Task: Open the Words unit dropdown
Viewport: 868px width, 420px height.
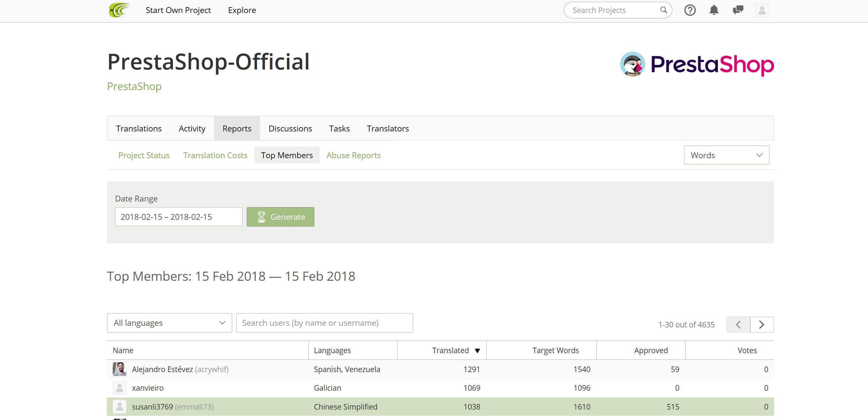Action: coord(727,155)
